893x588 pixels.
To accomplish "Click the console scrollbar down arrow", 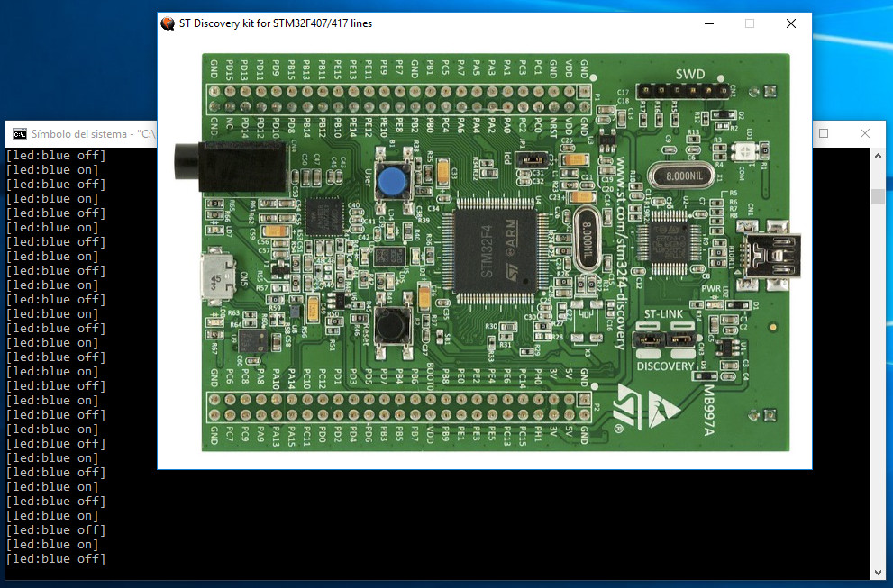I will point(878,572).
